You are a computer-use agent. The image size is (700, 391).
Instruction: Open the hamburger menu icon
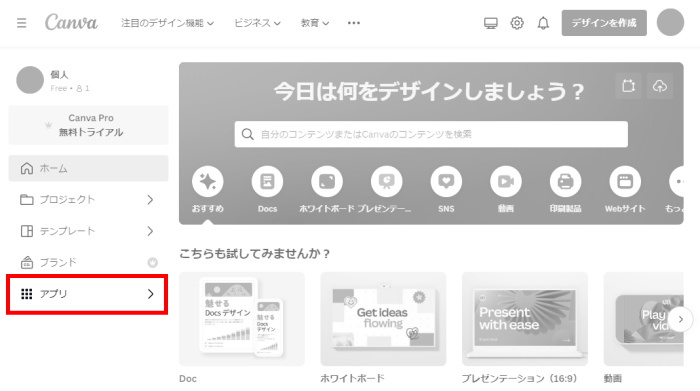(x=21, y=23)
